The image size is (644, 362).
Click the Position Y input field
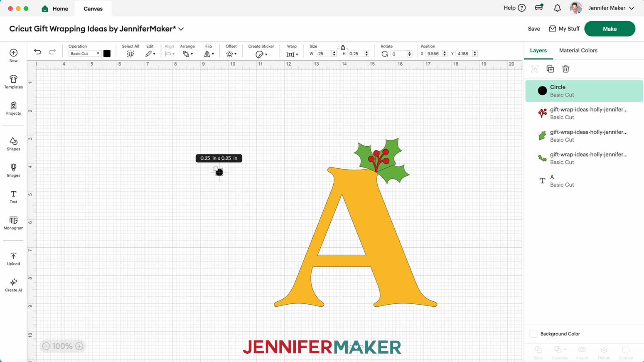(464, 54)
